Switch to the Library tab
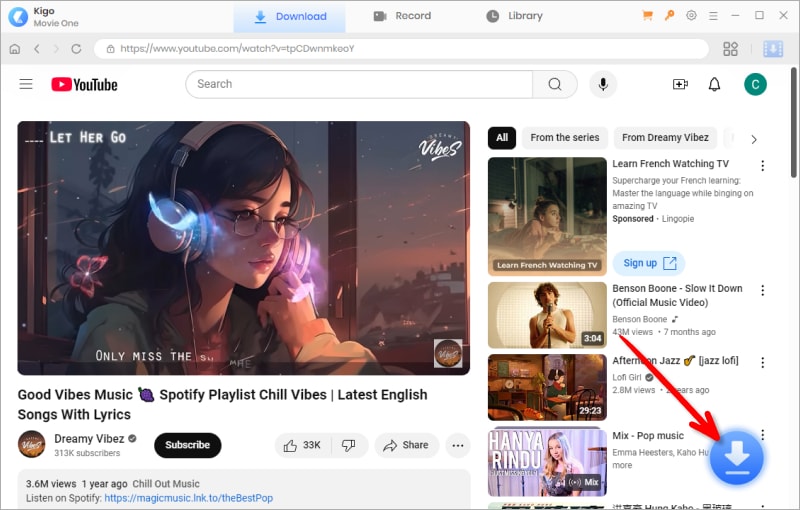800x510 pixels. point(514,16)
